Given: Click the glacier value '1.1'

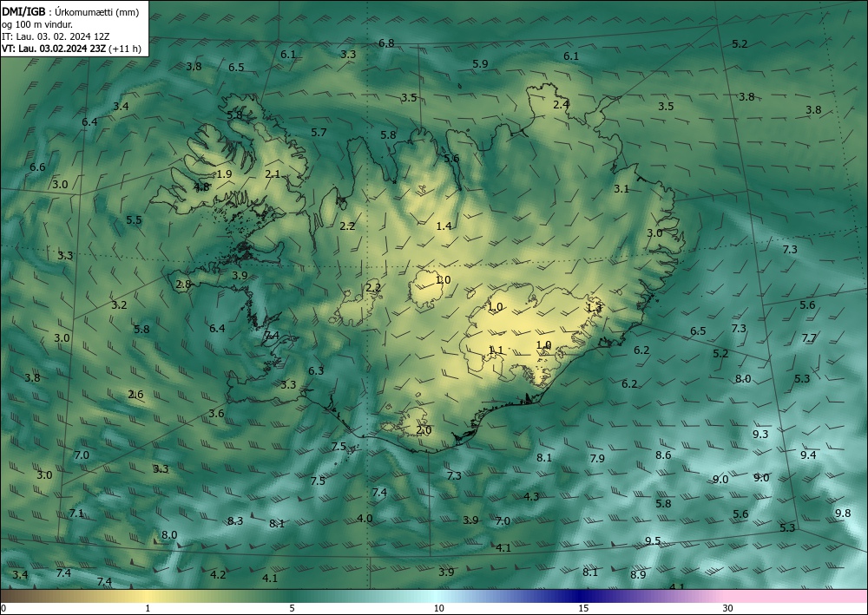Looking at the screenshot, I should coord(496,350).
